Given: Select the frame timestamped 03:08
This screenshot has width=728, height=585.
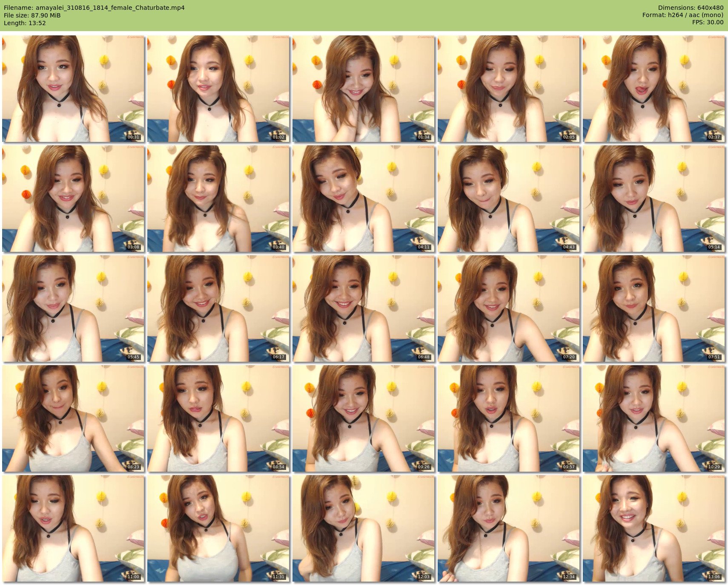Looking at the screenshot, I should [x=73, y=199].
